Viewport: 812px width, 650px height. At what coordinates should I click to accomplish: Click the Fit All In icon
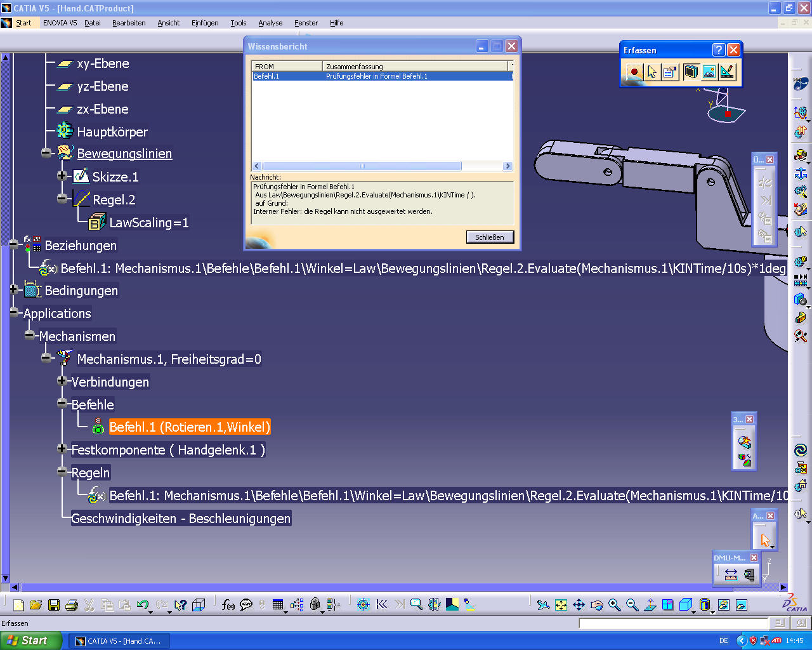(561, 605)
